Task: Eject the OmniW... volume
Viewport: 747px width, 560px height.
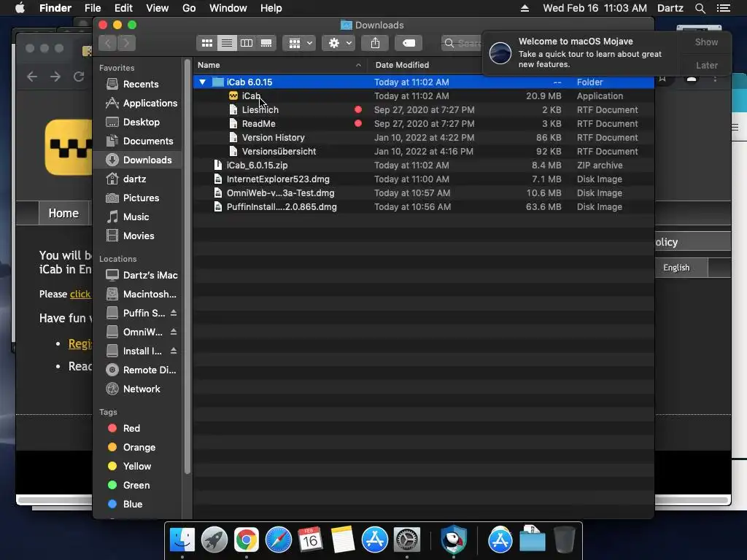Action: coord(174,332)
